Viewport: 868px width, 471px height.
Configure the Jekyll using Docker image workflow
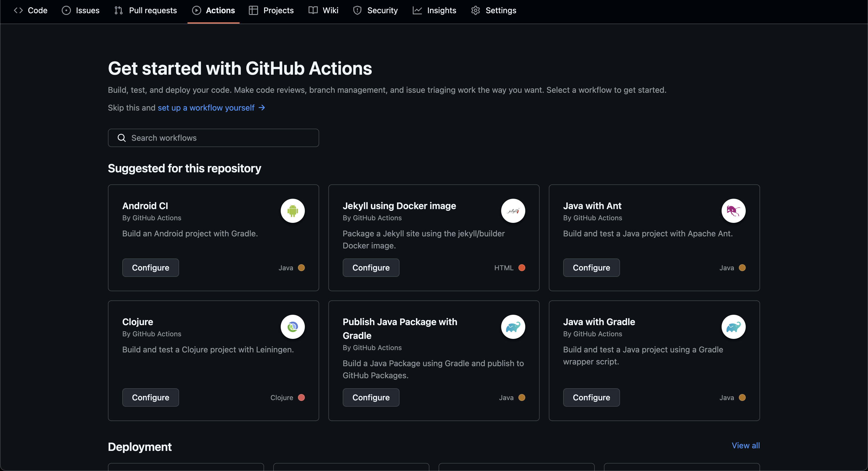click(x=371, y=268)
